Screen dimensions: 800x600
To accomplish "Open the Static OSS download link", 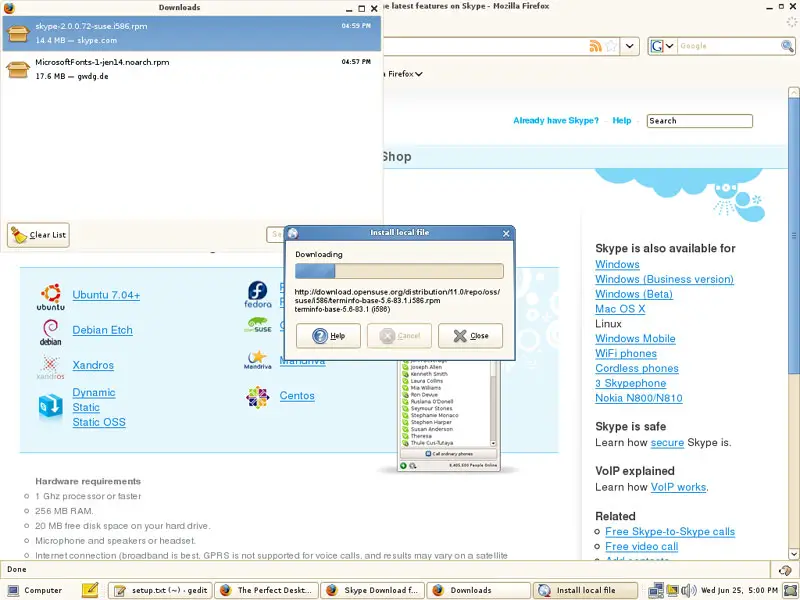I will point(99,422).
